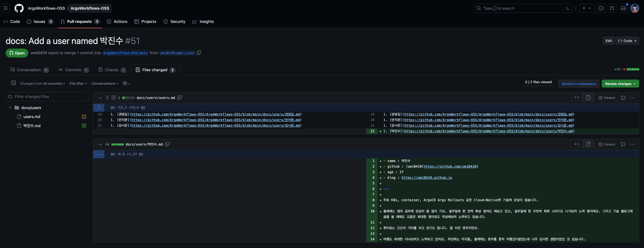Click the 0 / 2 files viewed indicator

(538, 82)
